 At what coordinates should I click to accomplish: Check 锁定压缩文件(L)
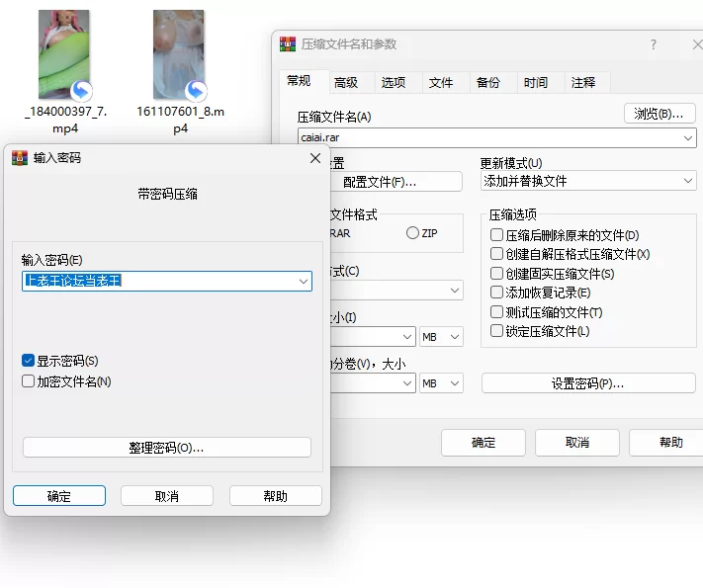point(496,331)
